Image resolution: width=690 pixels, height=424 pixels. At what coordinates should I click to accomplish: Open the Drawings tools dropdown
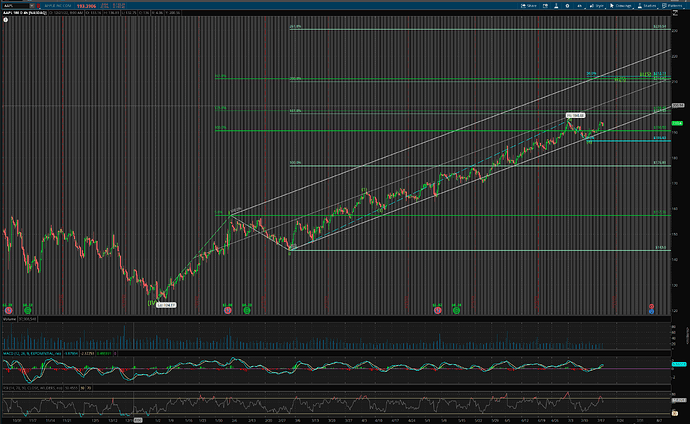point(620,6)
